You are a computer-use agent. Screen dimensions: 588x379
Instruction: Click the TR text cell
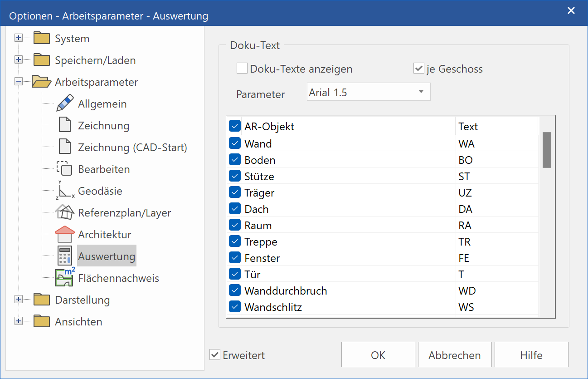pos(496,241)
